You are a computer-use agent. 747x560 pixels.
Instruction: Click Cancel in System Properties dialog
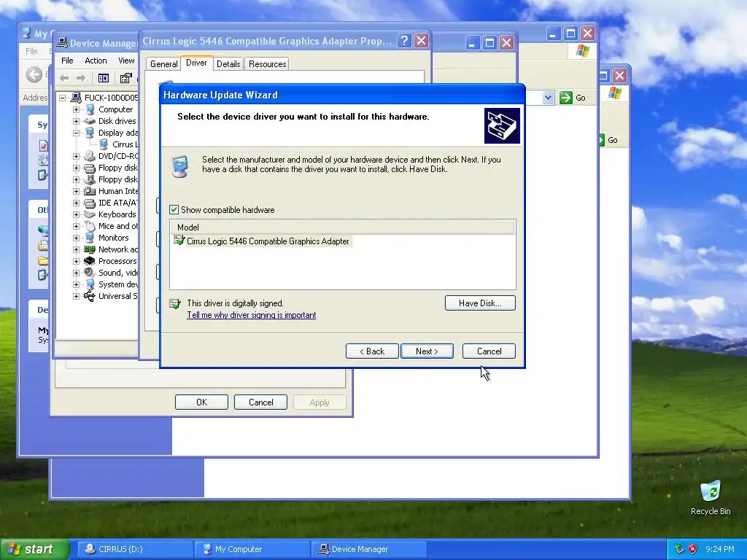coord(260,402)
